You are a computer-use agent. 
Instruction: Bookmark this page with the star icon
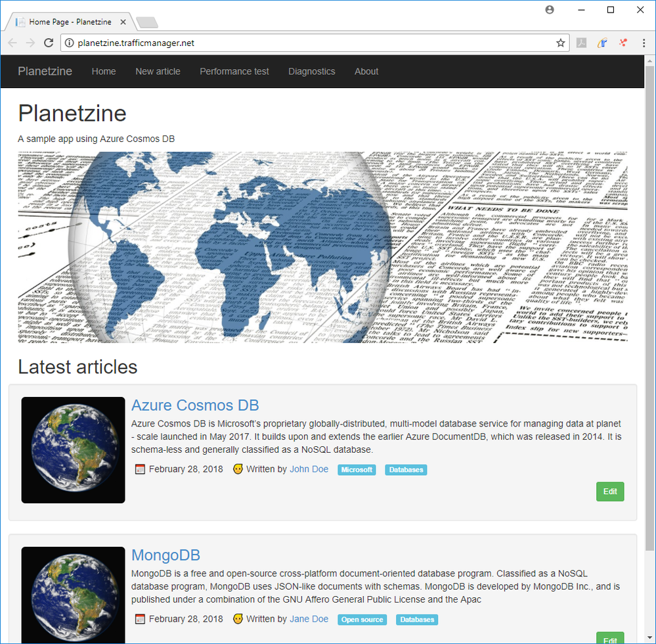561,43
